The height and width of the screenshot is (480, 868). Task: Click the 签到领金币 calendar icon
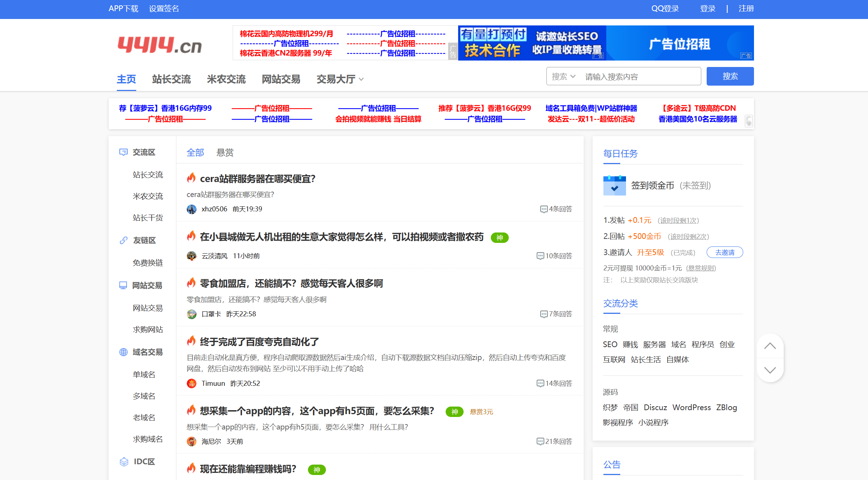(x=615, y=186)
